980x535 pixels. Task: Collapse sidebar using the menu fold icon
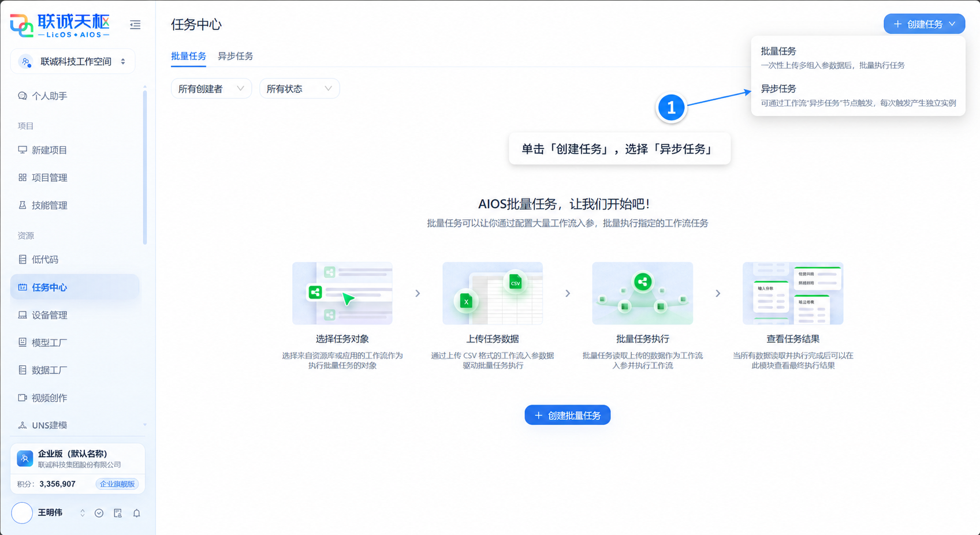tap(135, 24)
